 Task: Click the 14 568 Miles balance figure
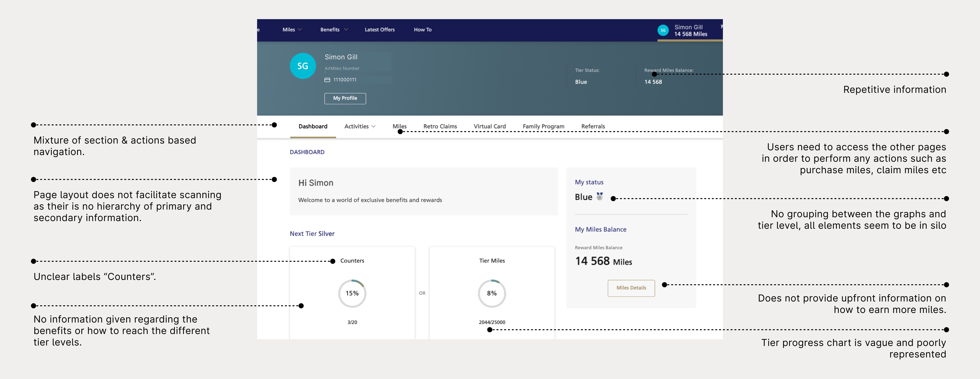[x=603, y=261]
